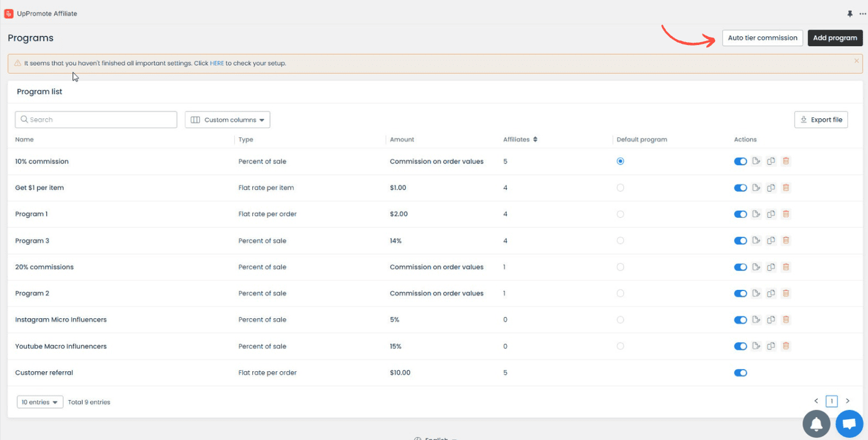
Task: Click the Instagram Micro Influencers name
Action: 61,319
